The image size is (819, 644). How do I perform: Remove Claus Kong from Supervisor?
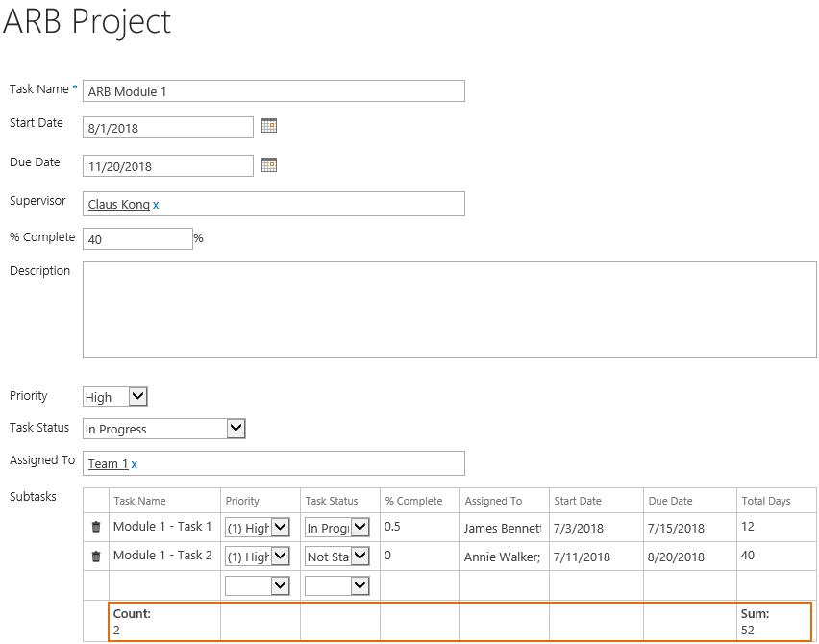pos(156,205)
